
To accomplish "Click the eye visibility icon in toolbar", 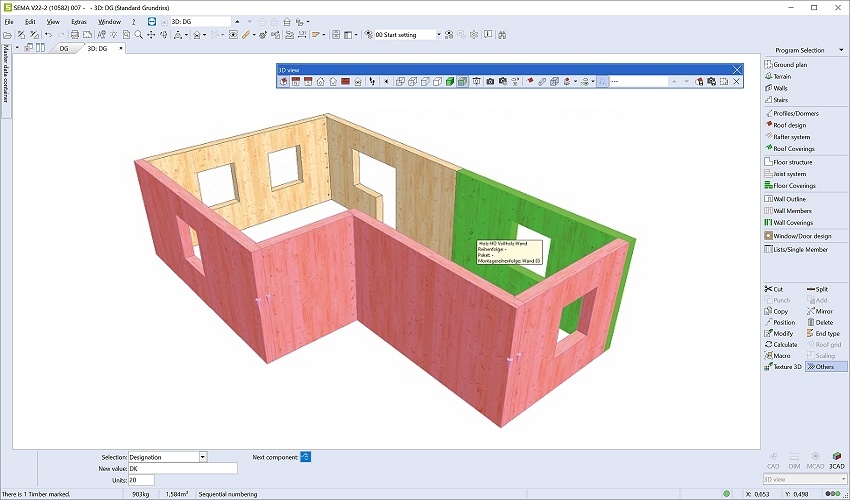I will [233, 35].
